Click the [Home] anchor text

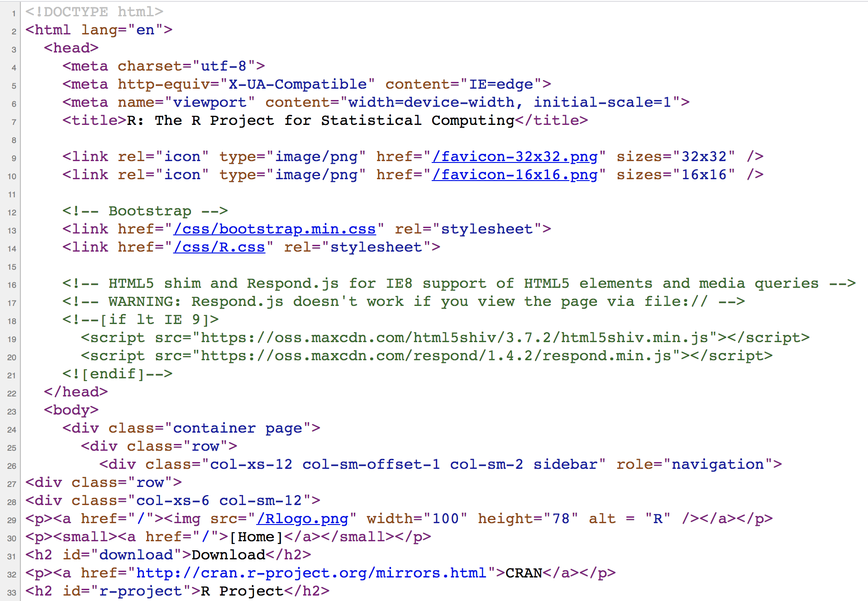256,537
